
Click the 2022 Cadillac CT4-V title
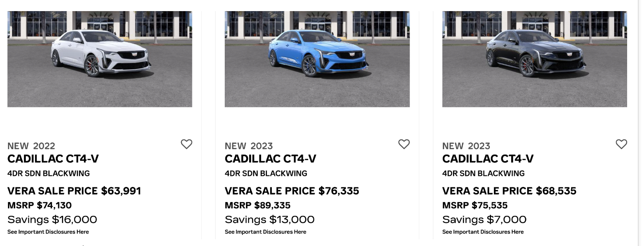(53, 159)
